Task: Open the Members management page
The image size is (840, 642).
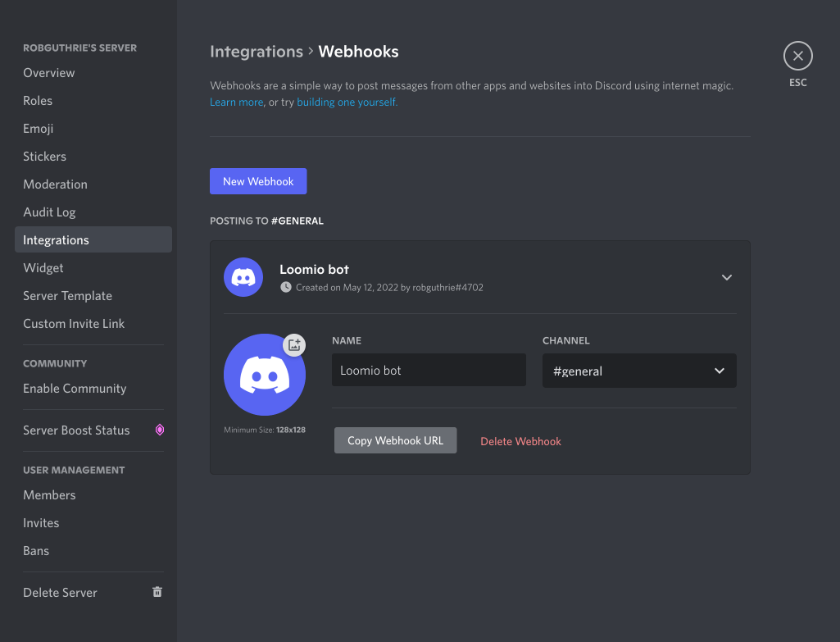Action: pyautogui.click(x=93, y=495)
